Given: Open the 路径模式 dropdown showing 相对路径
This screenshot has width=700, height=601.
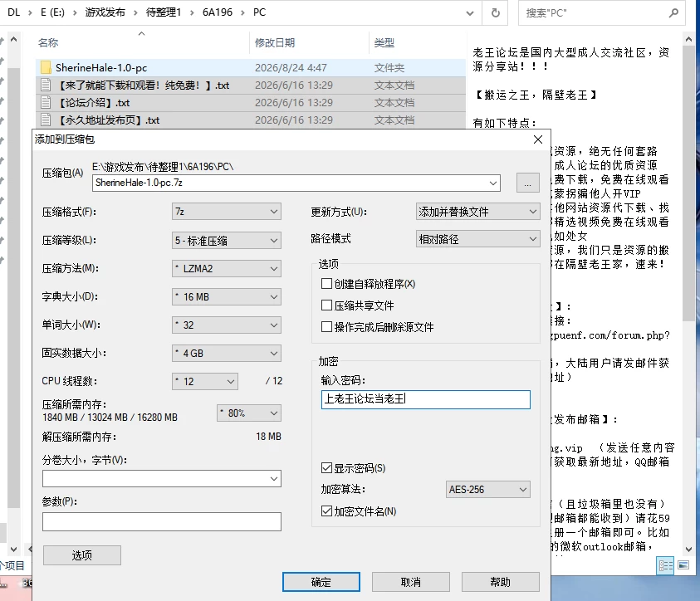Looking at the screenshot, I should click(x=477, y=239).
